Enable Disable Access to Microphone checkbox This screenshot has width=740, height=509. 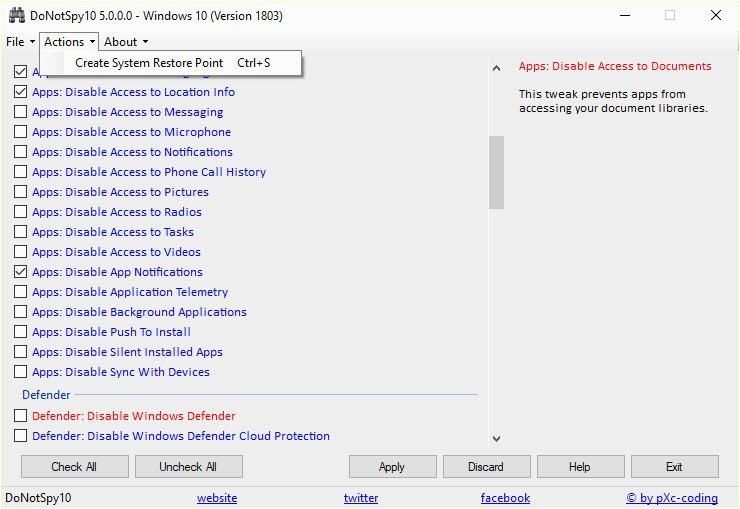[x=20, y=132]
